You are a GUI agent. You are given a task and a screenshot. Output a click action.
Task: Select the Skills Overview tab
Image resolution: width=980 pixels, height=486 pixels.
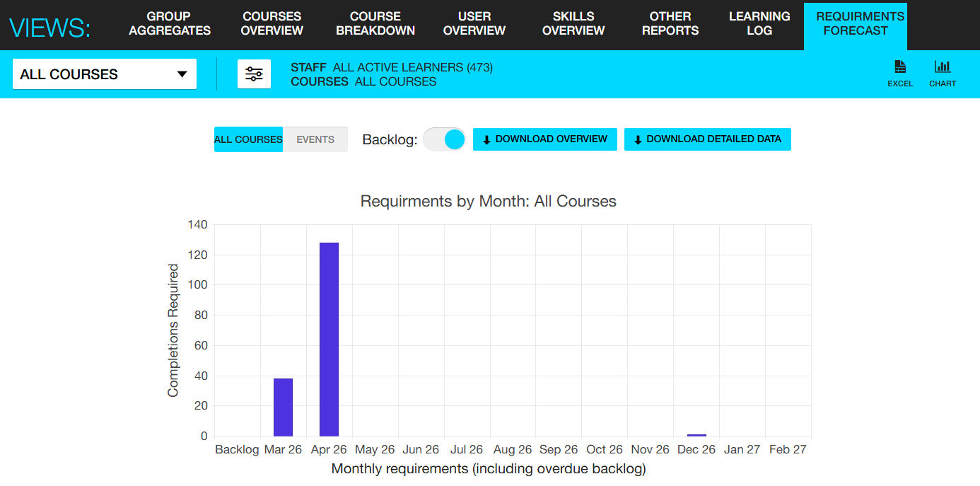[x=573, y=23]
